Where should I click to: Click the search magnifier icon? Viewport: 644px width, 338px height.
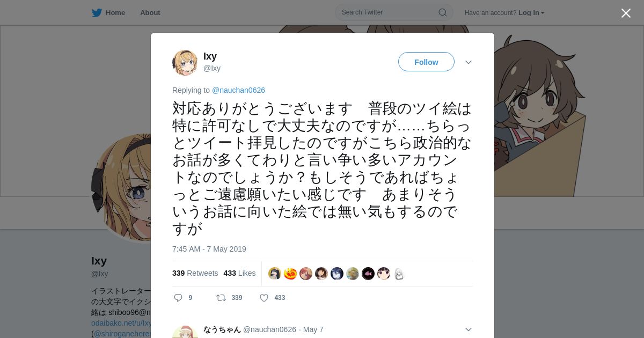click(x=443, y=12)
